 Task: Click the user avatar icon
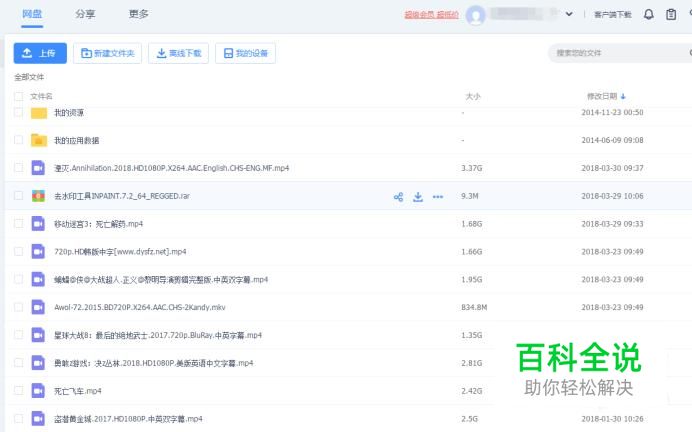point(476,15)
